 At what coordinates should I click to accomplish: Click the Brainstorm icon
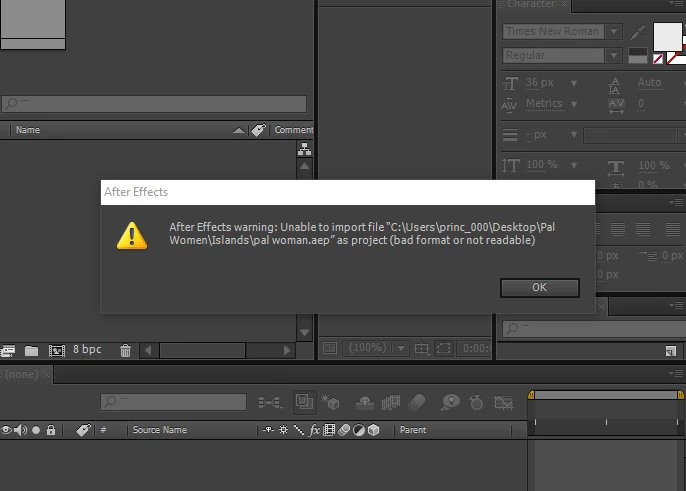(x=450, y=402)
